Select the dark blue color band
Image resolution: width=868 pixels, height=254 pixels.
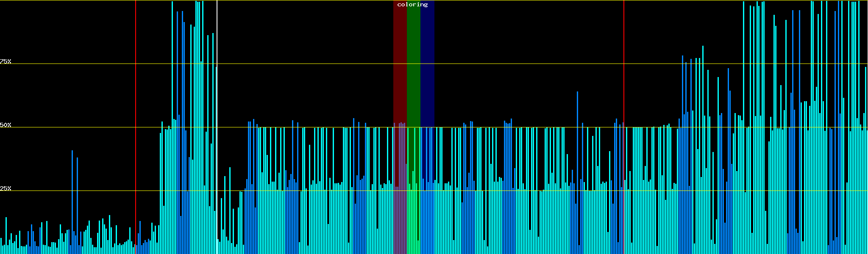(427, 63)
